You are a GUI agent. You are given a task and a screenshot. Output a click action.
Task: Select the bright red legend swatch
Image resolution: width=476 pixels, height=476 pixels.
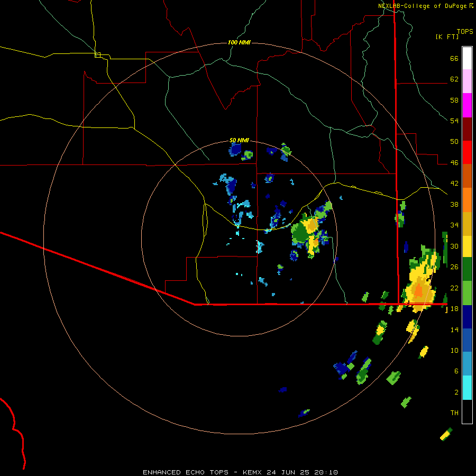(467, 152)
